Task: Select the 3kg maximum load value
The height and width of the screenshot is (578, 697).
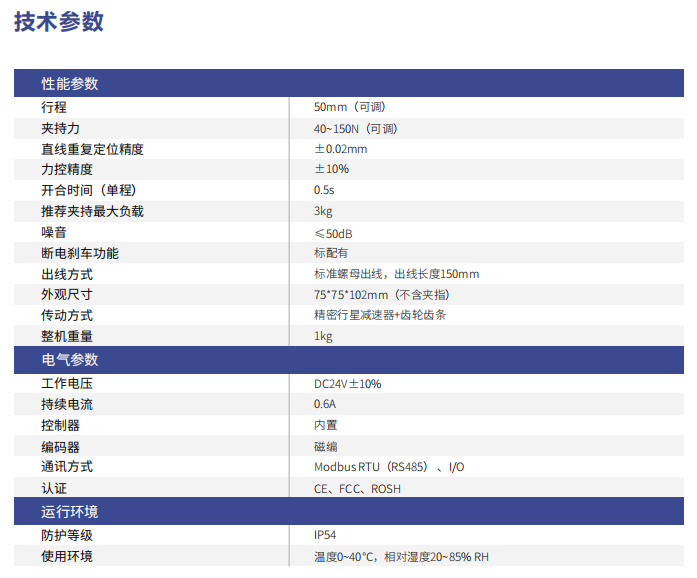Action: click(323, 211)
